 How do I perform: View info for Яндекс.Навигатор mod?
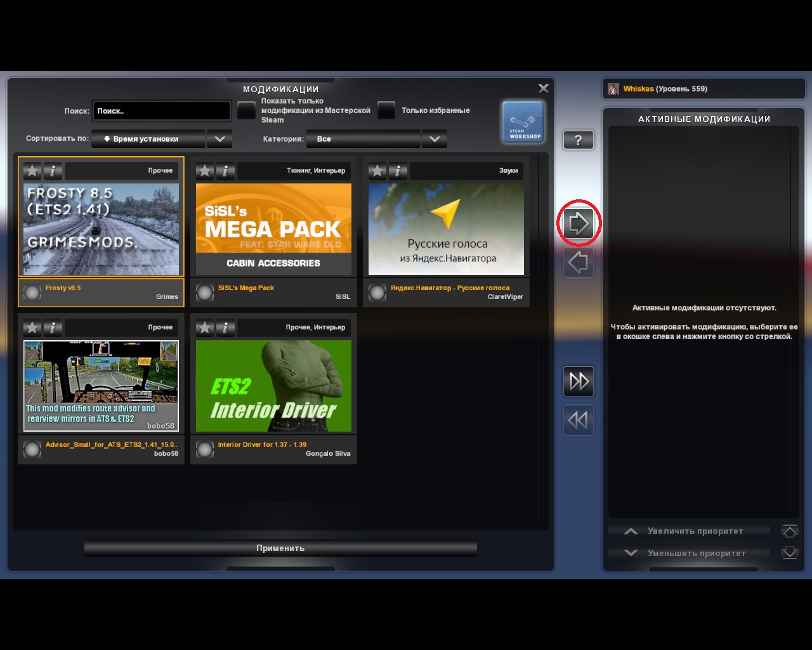tap(398, 171)
